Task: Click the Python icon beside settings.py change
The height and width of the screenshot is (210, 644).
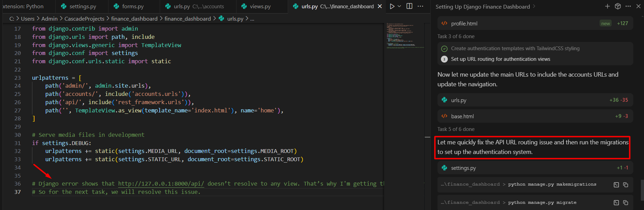Action: click(x=444, y=168)
